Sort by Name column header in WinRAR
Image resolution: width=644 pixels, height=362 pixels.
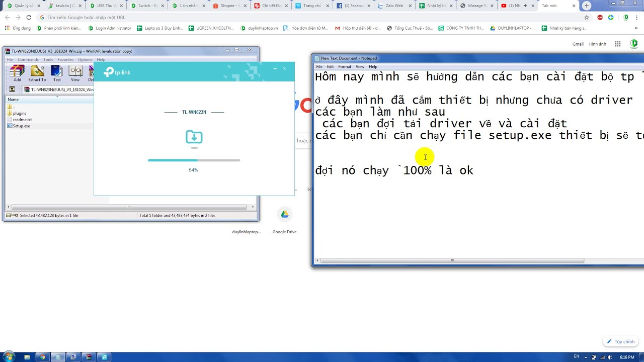[50, 100]
